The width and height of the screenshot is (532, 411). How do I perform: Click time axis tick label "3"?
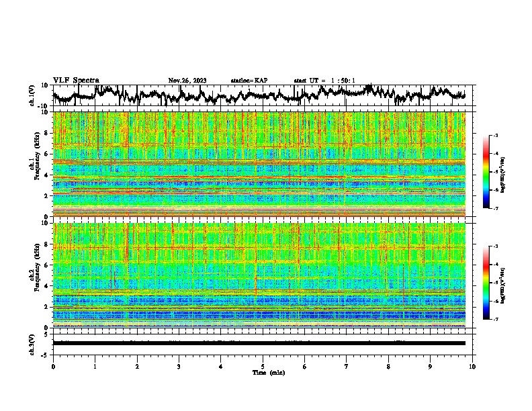click(179, 367)
